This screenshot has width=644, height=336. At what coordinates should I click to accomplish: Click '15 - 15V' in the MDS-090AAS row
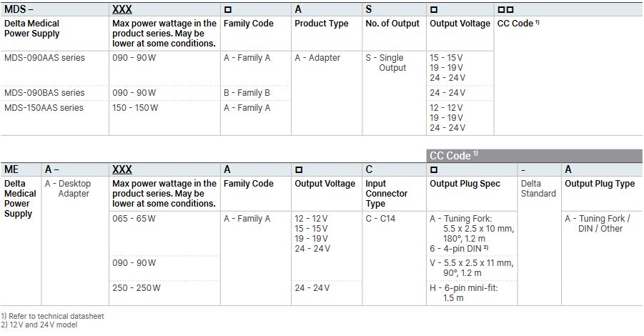pos(446,58)
